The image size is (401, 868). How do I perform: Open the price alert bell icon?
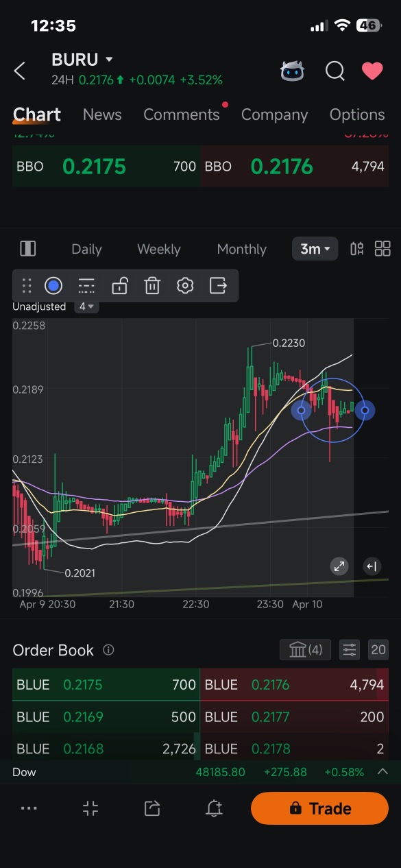(x=214, y=808)
